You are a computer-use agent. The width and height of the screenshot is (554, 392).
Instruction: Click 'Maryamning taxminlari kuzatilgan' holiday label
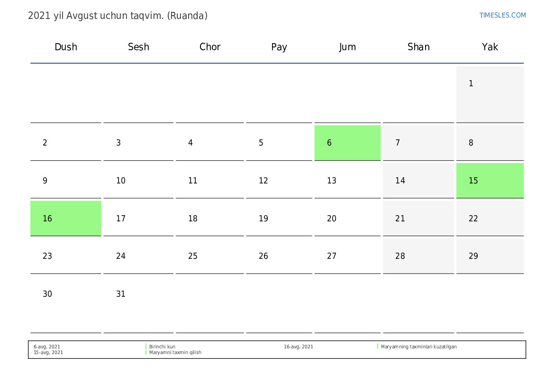point(418,347)
